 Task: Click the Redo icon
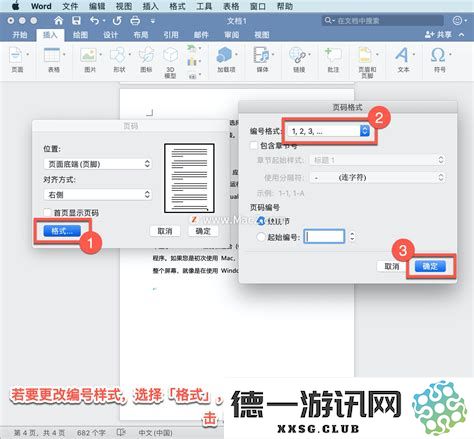pyautogui.click(x=117, y=21)
